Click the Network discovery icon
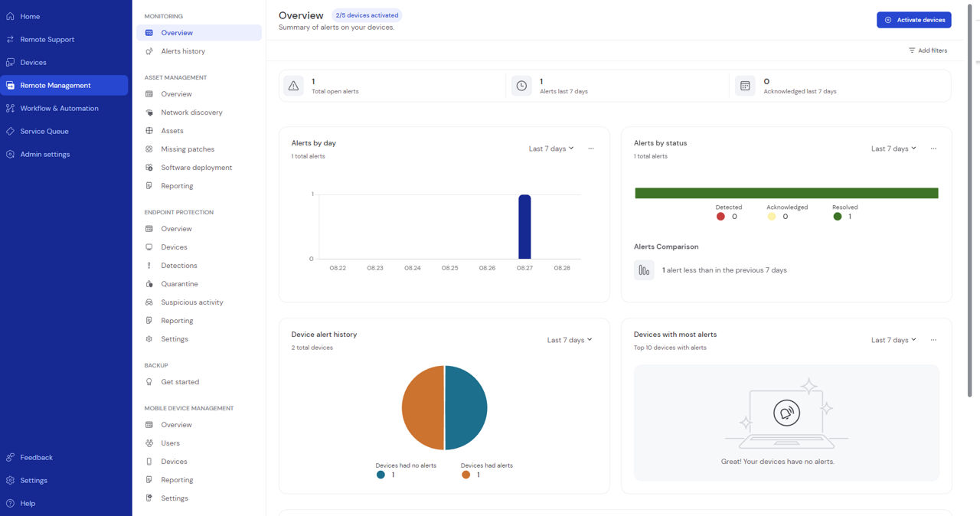The width and height of the screenshot is (980, 516). pos(149,113)
